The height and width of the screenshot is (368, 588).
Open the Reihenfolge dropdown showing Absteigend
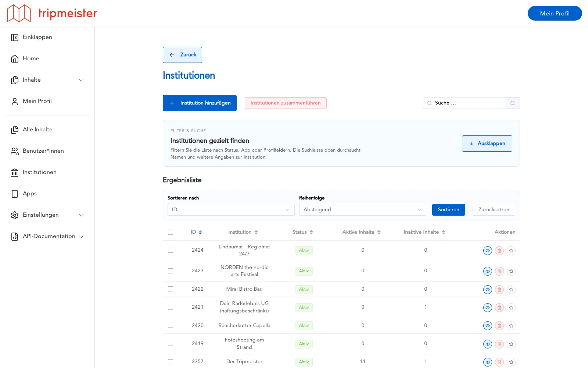(362, 210)
